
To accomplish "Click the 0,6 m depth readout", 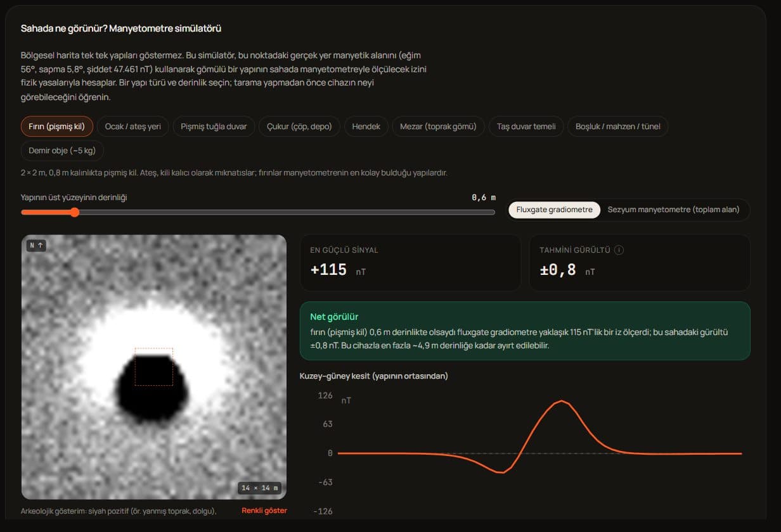I will (484, 198).
